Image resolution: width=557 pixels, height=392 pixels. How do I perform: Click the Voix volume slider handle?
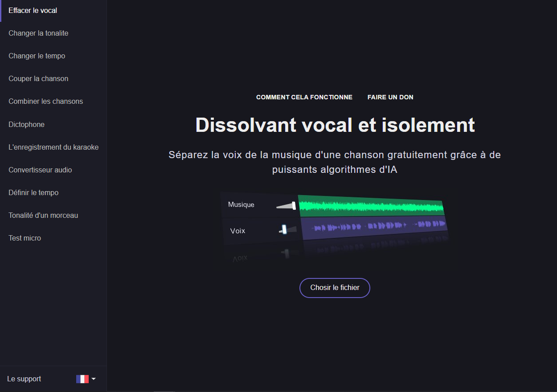coord(284,229)
